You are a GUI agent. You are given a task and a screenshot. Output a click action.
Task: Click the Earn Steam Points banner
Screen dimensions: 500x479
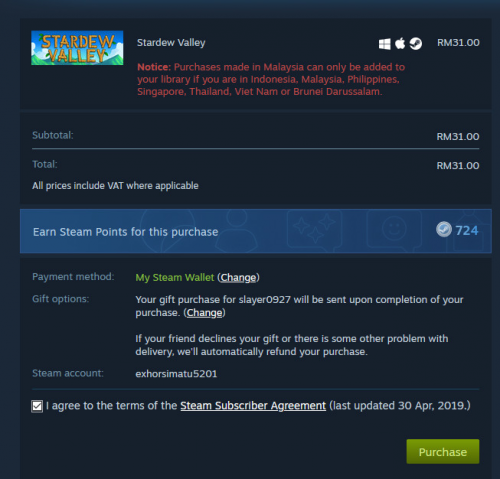(x=256, y=231)
